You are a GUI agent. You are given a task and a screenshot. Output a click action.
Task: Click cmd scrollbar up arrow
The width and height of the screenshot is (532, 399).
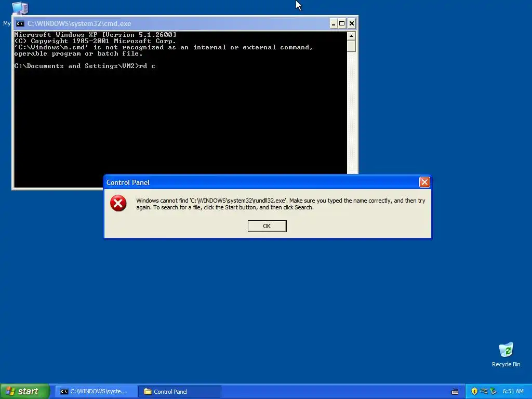point(351,36)
